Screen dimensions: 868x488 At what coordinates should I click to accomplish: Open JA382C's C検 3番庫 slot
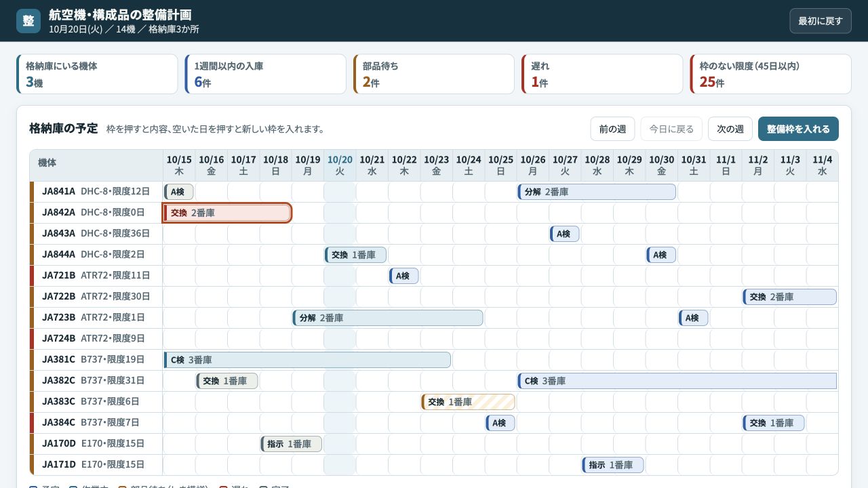tap(677, 381)
